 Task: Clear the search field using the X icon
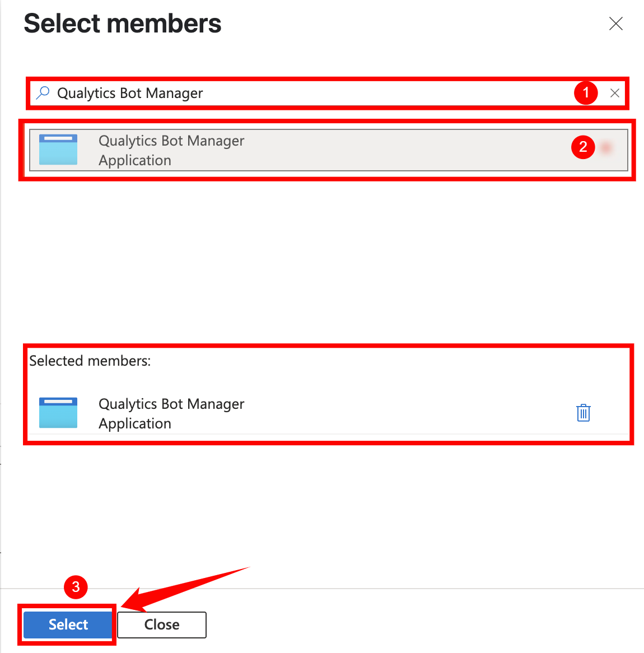point(615,93)
